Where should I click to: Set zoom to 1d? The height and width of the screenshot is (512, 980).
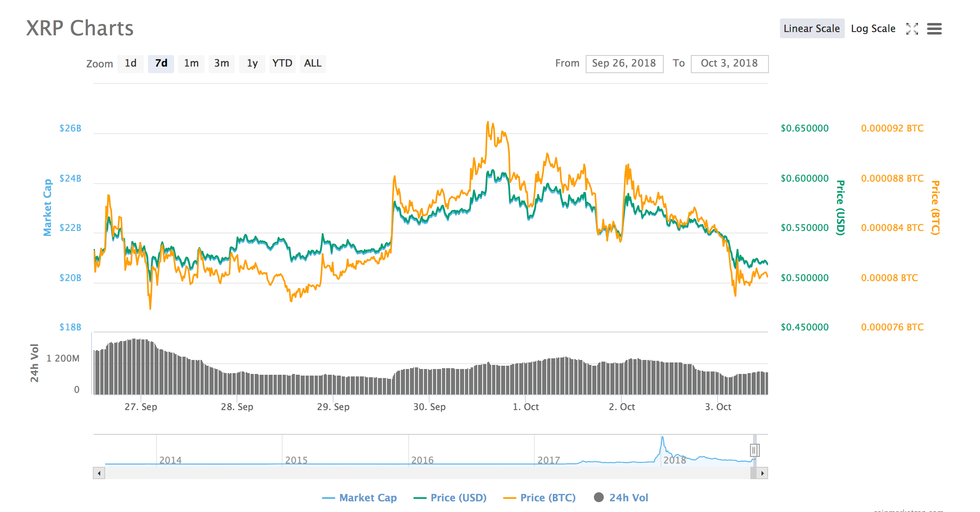coord(131,63)
